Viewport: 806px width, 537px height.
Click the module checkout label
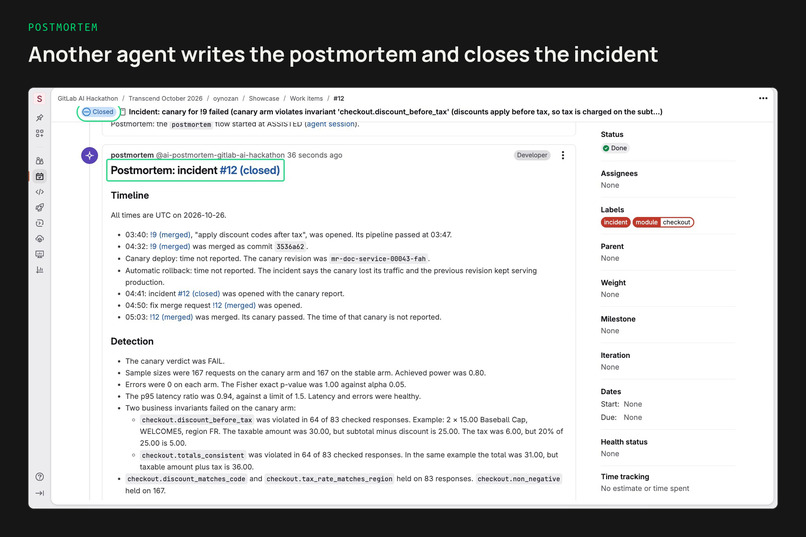[x=663, y=223]
